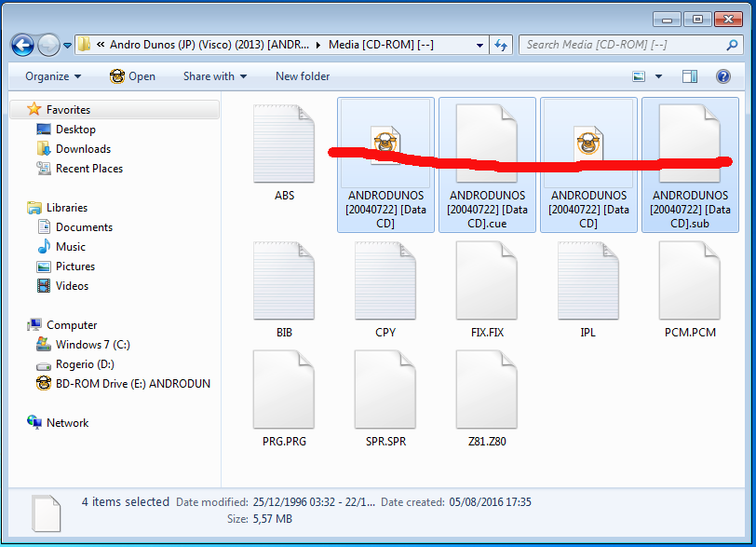Open address bar history dropdown arrow

[479, 45]
